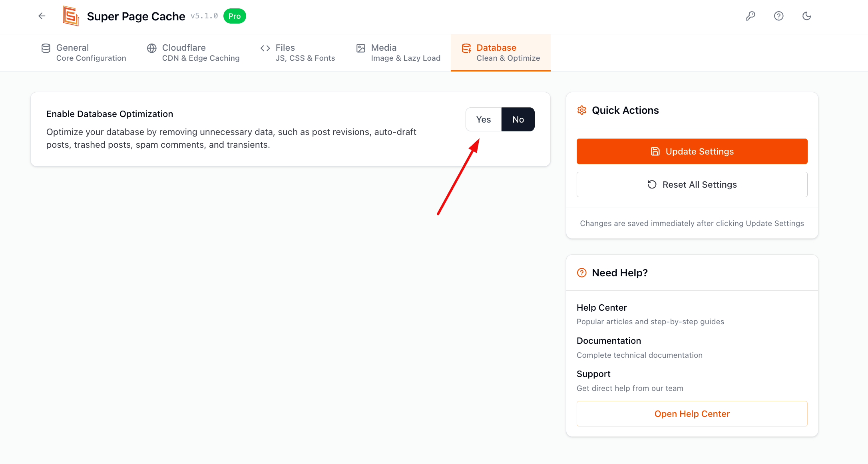This screenshot has height=464, width=868.
Task: Click Reset All Settings button
Action: pos(692,184)
